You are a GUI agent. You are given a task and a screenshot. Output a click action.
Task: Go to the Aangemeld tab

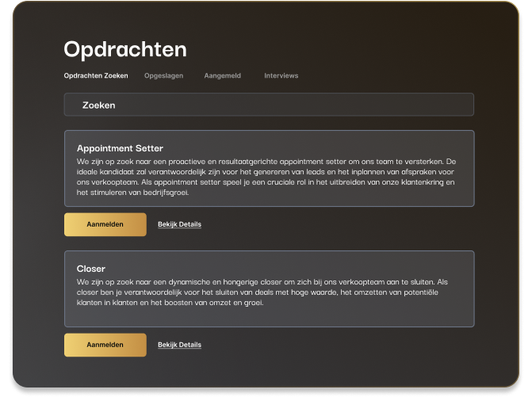222,76
